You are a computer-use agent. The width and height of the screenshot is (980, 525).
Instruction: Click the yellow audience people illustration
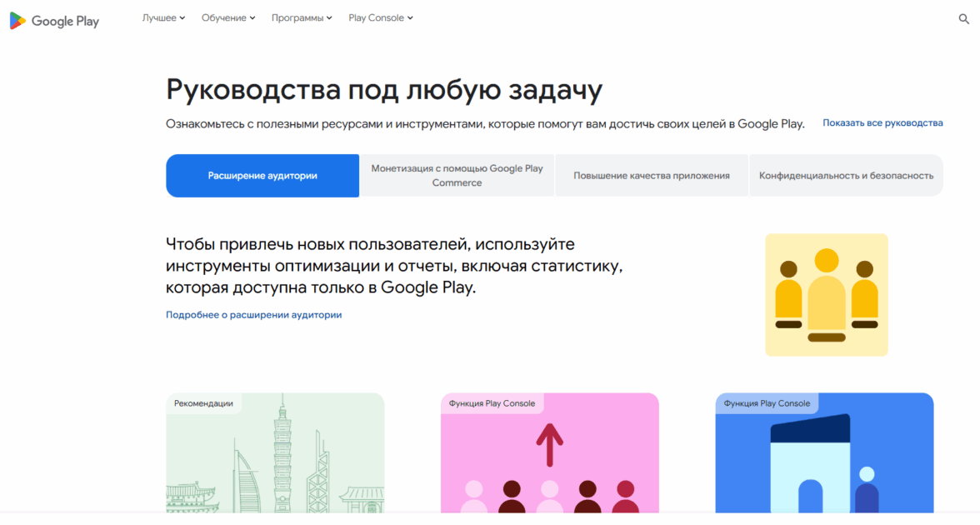826,295
